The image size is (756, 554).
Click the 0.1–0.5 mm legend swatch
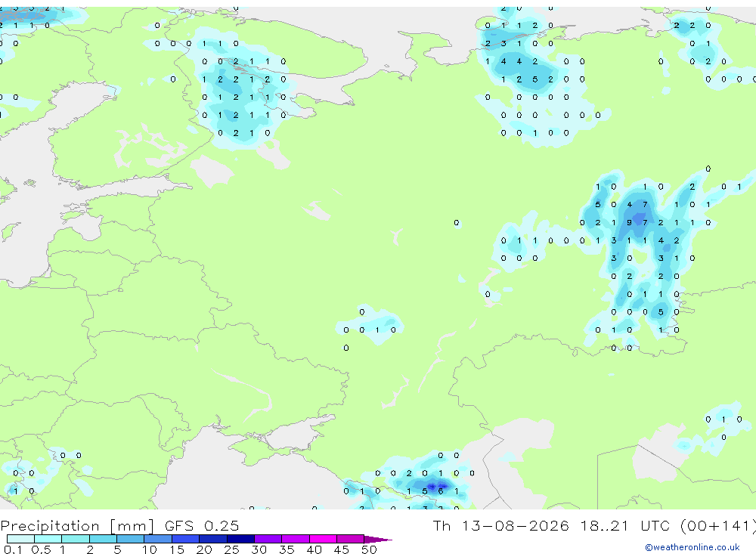tap(20, 539)
